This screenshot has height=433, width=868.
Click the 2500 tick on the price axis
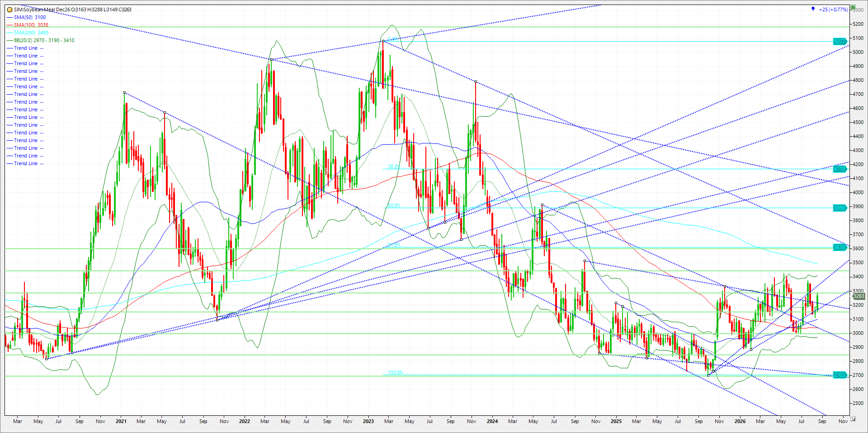(858, 403)
